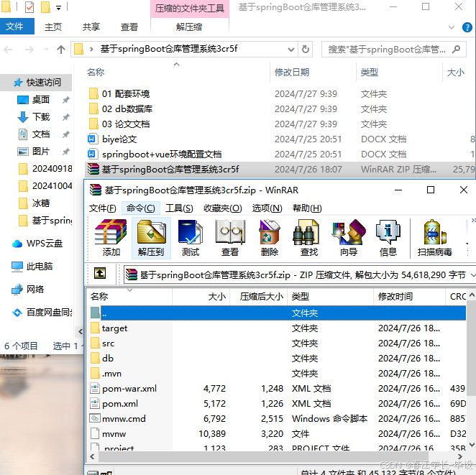Expand path chevron before folder name
The width and height of the screenshot is (476, 475).
pyautogui.click(x=91, y=49)
